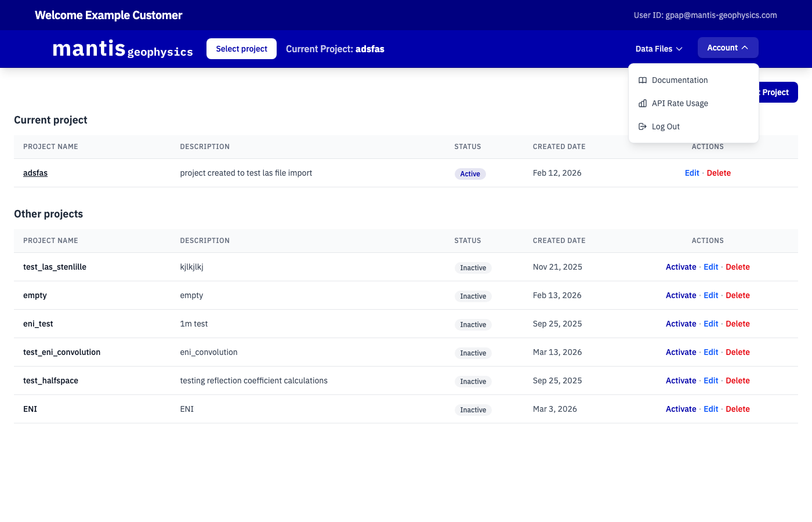This screenshot has height=522, width=812.
Task: Edit the test_halfspace project
Action: (x=711, y=380)
